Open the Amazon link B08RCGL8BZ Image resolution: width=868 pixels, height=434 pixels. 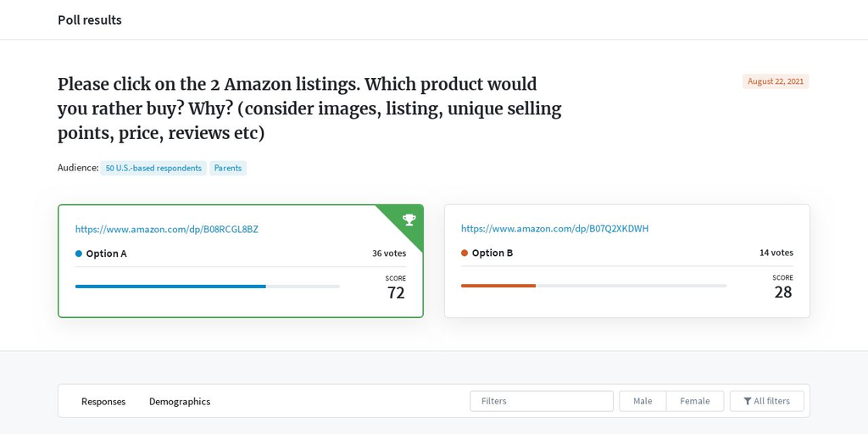[167, 229]
